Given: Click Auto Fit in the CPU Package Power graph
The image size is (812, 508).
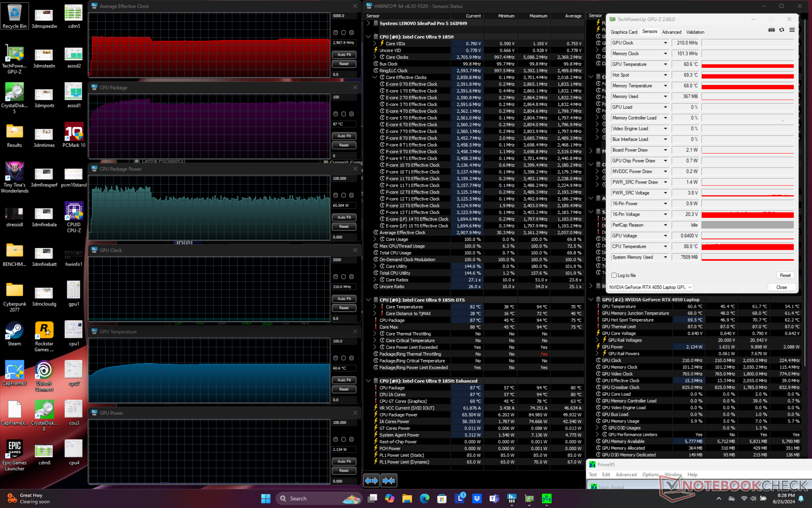Looking at the screenshot, I should 344,217.
